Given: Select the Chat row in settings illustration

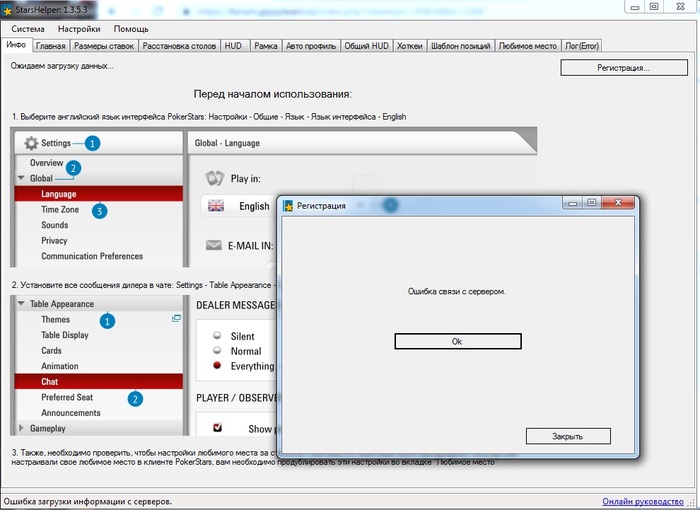Looking at the screenshot, I should point(99,381).
